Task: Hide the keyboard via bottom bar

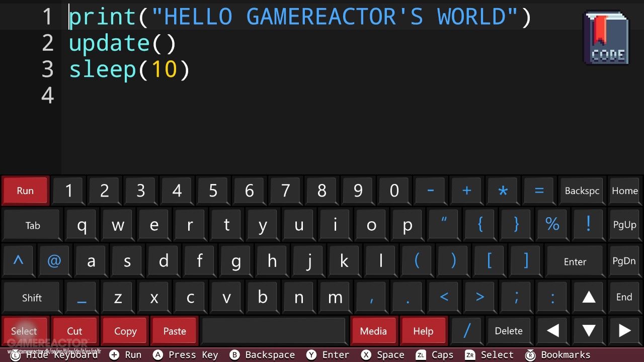Action: coord(54,355)
